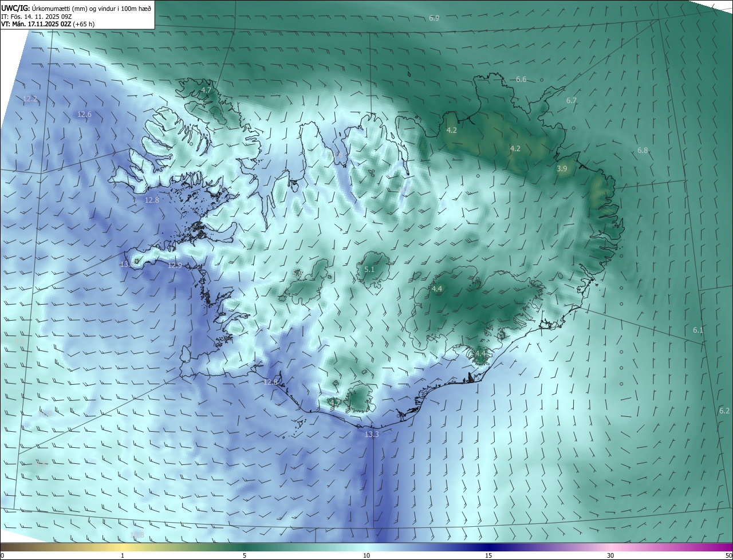Click the 5.1 value on the central glacier
Screen dimensions: 733x560
[369, 270]
